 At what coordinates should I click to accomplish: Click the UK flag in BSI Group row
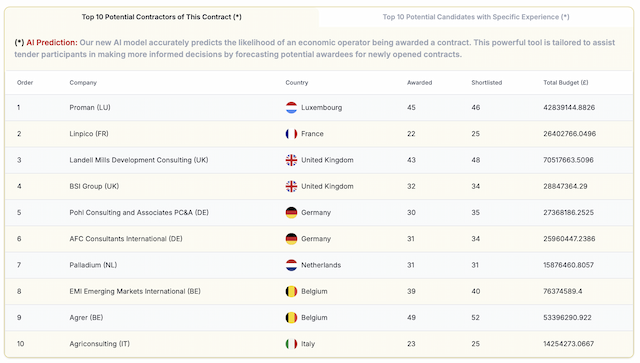coord(291,186)
